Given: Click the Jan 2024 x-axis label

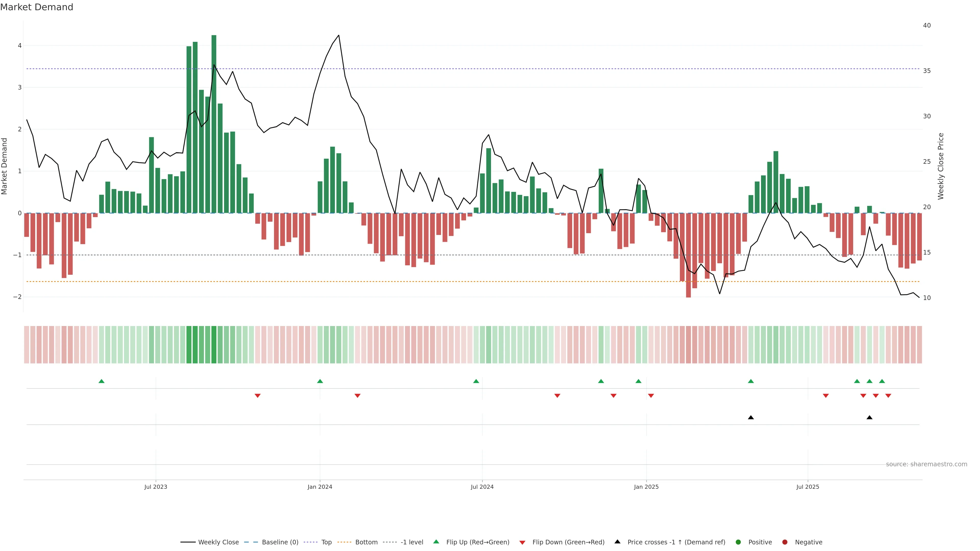Looking at the screenshot, I should click(320, 487).
